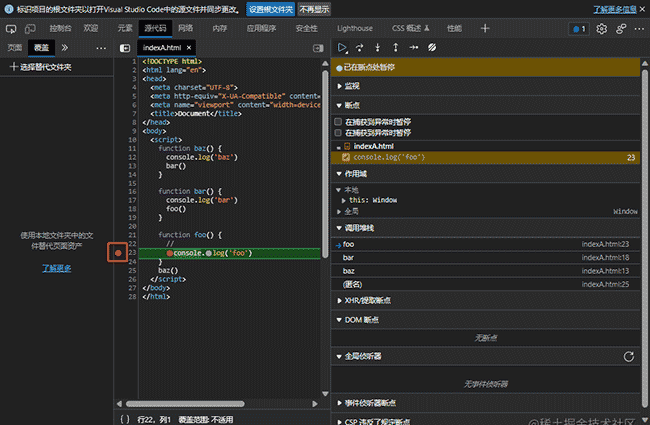This screenshot has height=425, width=650.
Task: Open the 性能 performance tab
Action: click(x=454, y=29)
